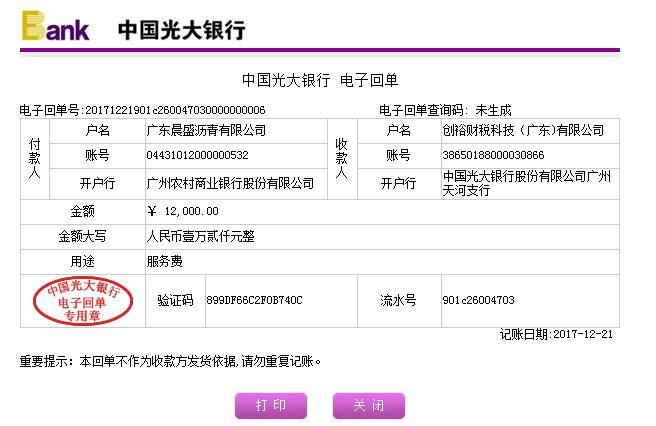Select amount ¥ 12,000.00
The width and height of the screenshot is (656, 426).
(183, 211)
